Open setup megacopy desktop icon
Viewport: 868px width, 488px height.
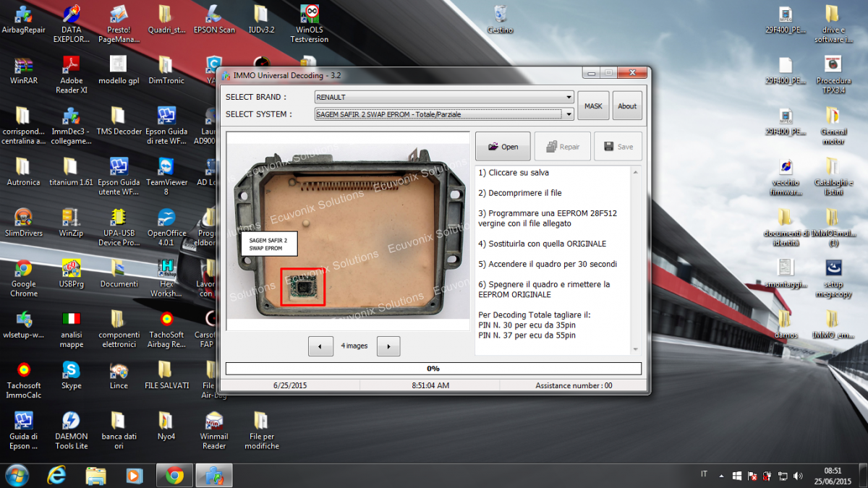[833, 278]
